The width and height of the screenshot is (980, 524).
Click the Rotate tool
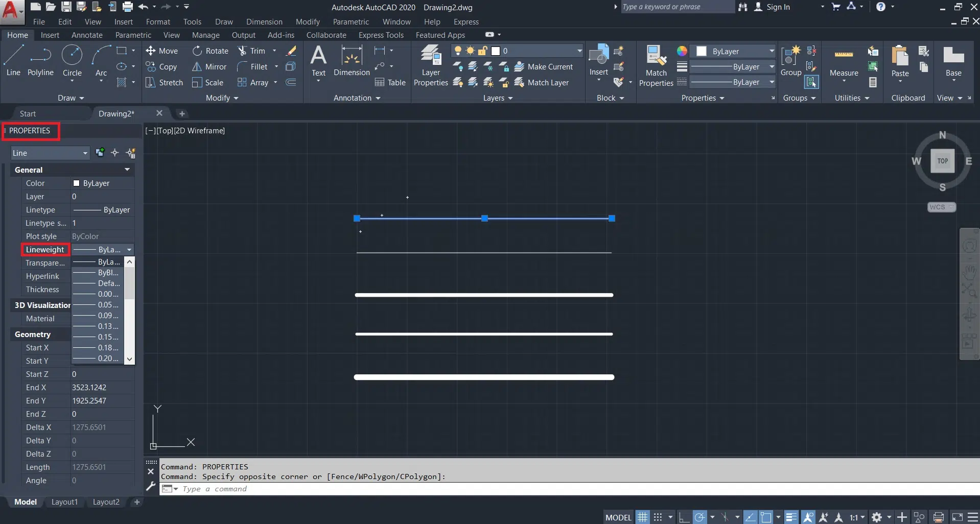tap(211, 51)
